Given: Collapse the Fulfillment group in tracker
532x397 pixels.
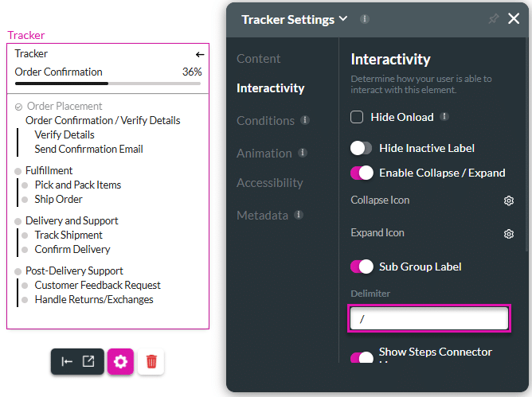Looking at the screenshot, I should click(x=18, y=171).
